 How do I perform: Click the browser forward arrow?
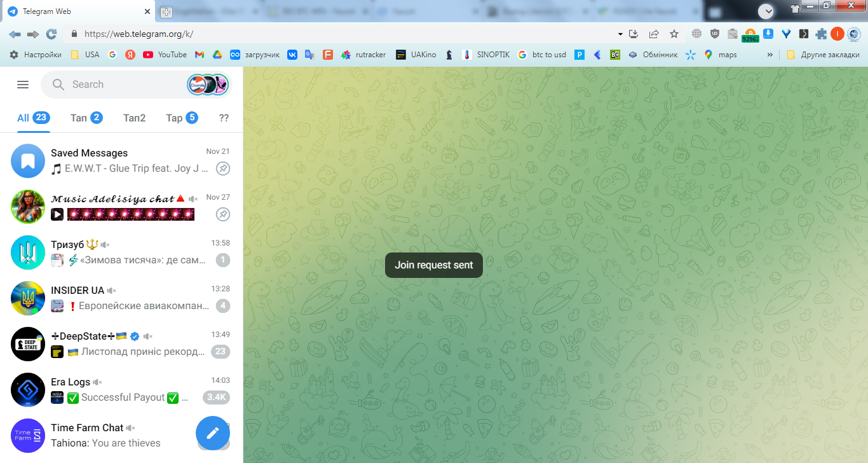click(x=33, y=34)
